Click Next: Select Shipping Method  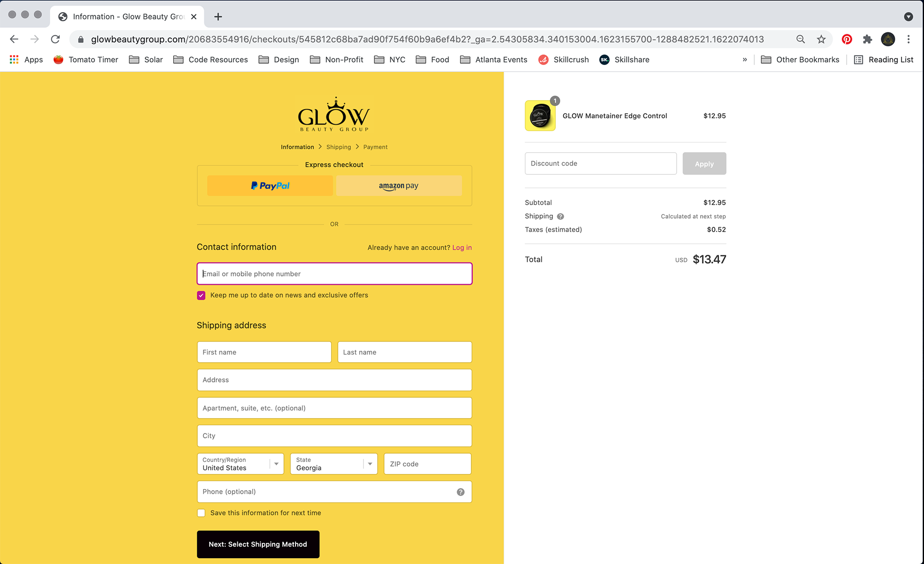point(258,544)
